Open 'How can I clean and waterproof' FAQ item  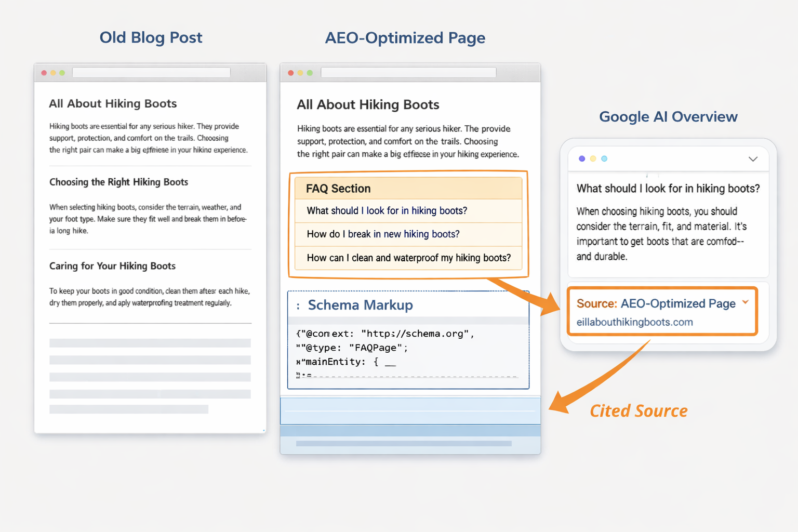point(408,258)
